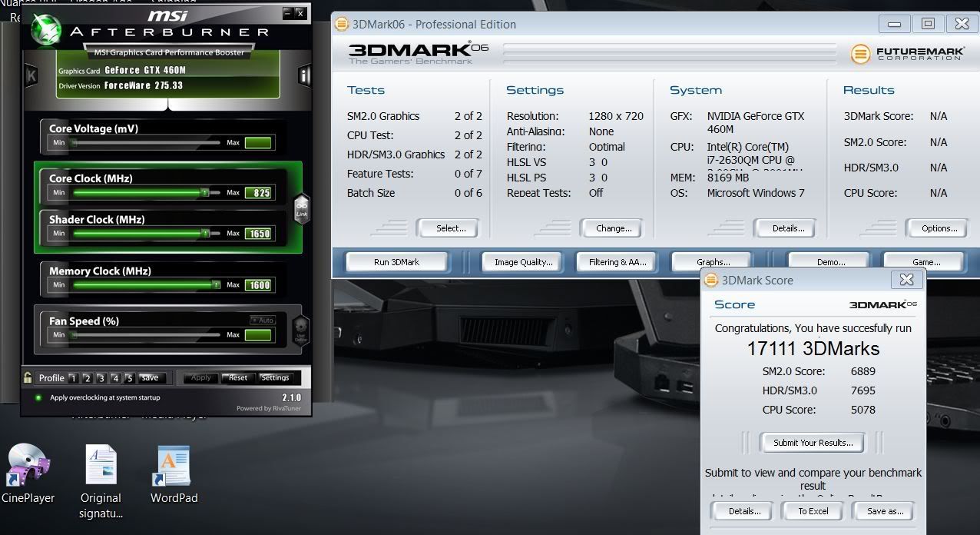Click the 3DMark Score dialog title icon

pyautogui.click(x=711, y=280)
